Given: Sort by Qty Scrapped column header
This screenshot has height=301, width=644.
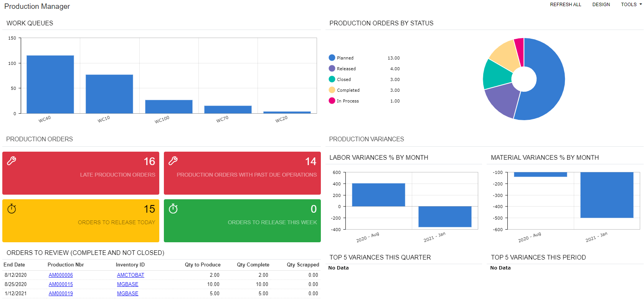Looking at the screenshot, I should coord(303,265).
